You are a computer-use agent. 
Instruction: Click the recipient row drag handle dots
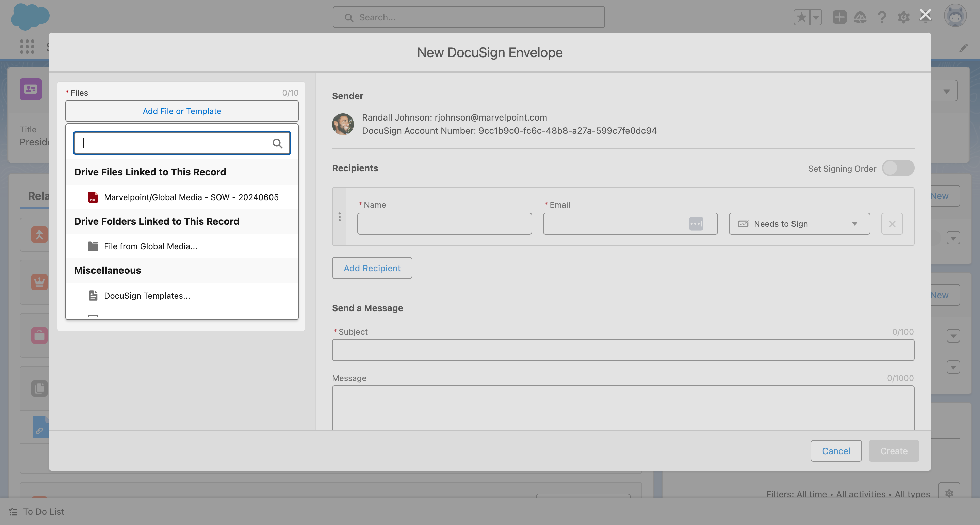coord(340,217)
